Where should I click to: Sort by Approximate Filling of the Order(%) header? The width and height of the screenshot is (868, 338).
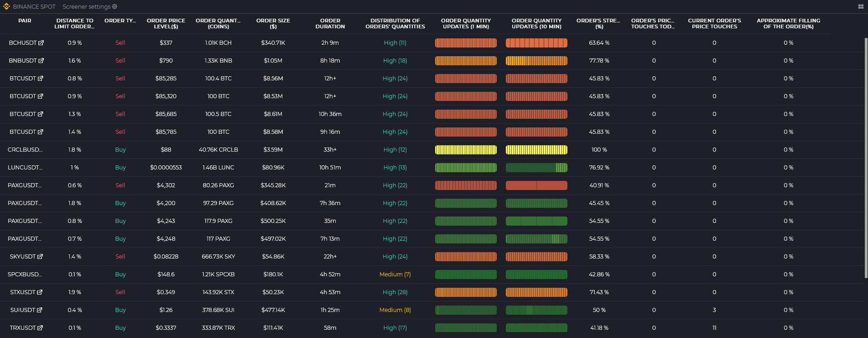[788, 23]
